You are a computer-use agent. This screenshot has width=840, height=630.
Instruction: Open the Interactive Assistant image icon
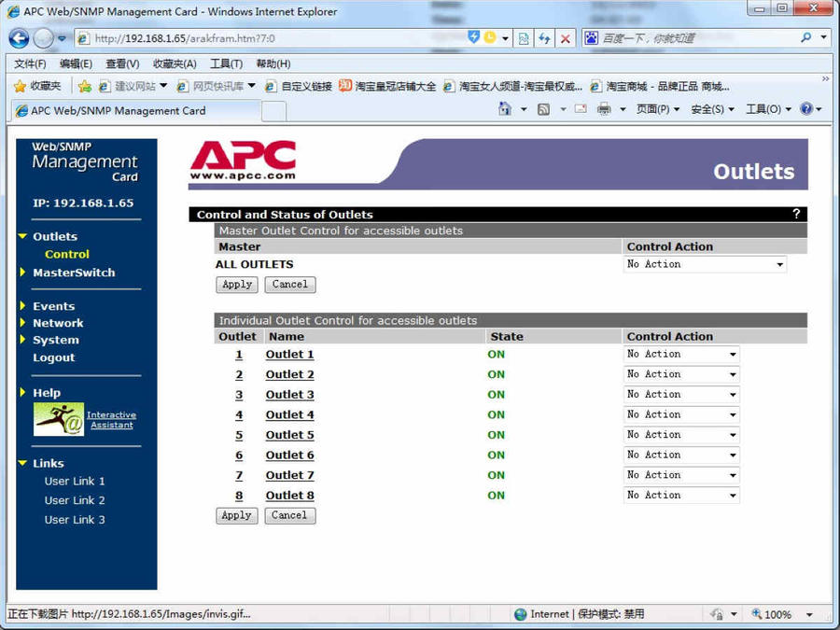click(x=59, y=419)
